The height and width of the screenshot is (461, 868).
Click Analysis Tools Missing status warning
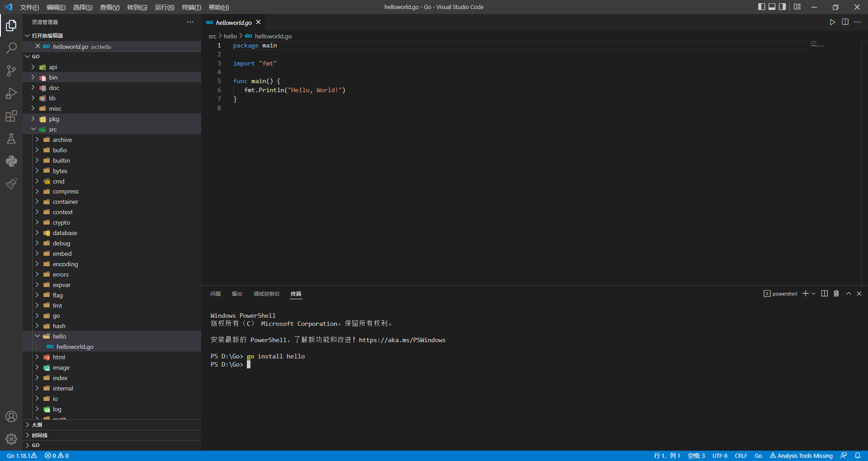pos(801,456)
